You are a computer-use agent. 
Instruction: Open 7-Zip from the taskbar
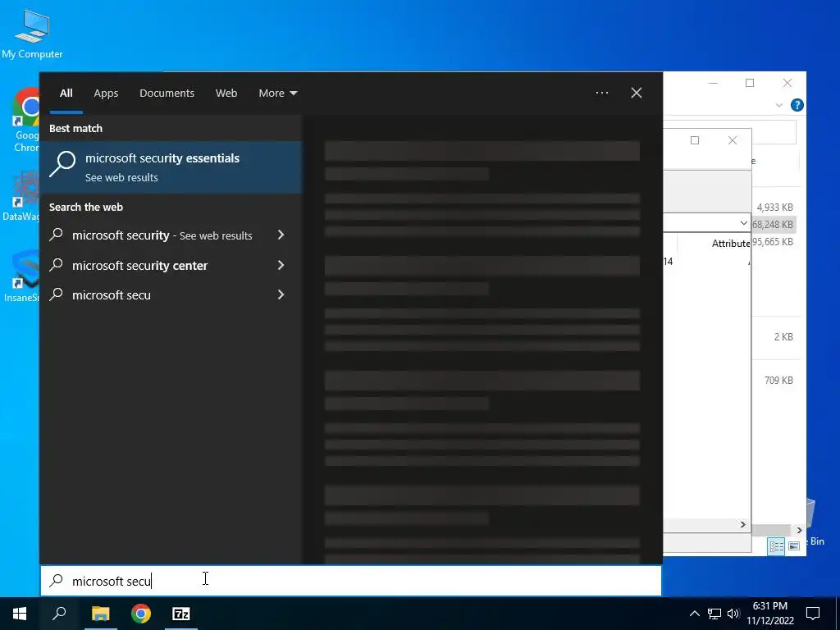181,614
